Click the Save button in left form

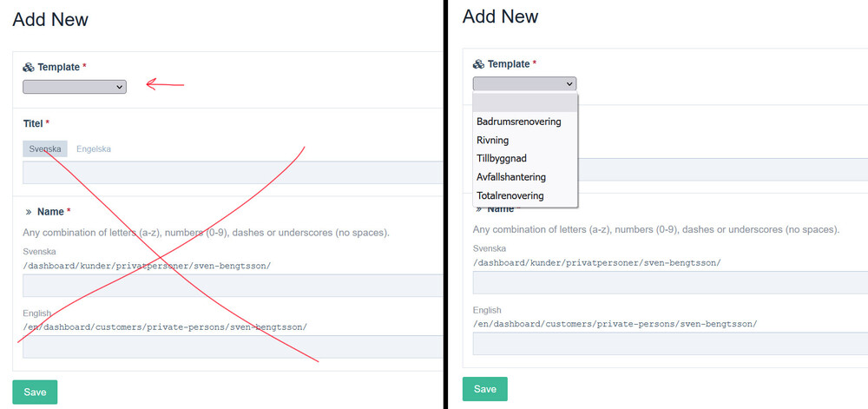click(x=35, y=392)
